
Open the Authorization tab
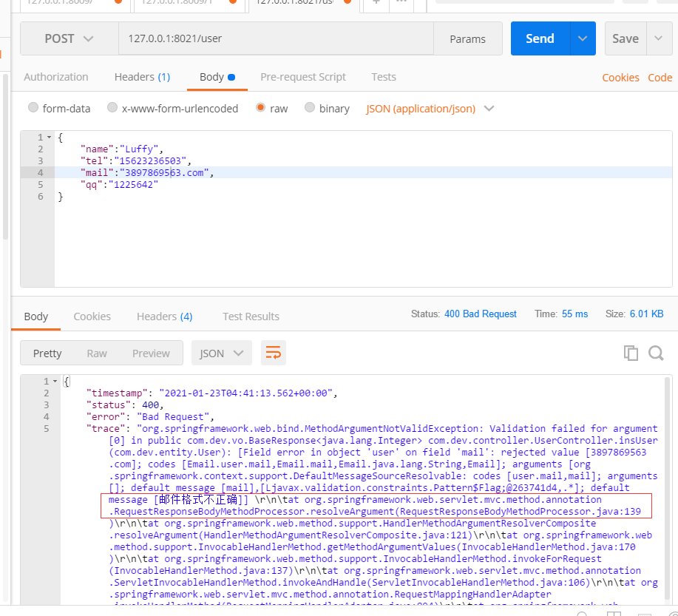[x=55, y=77]
